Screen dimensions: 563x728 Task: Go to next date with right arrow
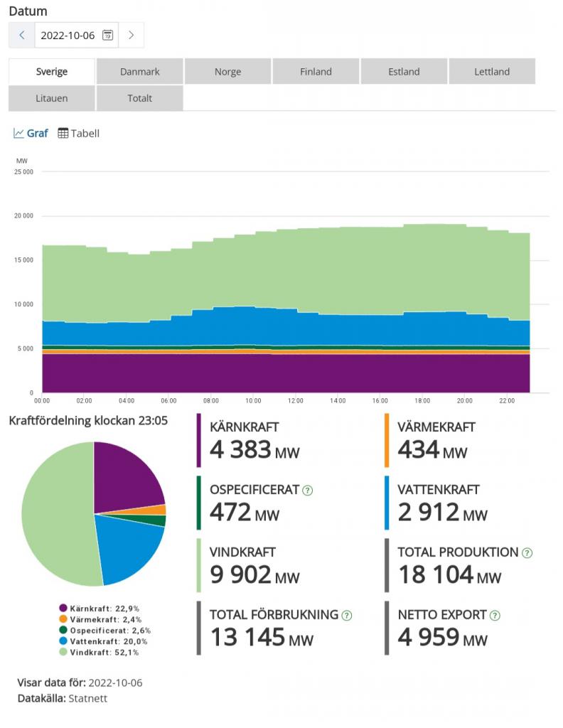[x=132, y=36]
